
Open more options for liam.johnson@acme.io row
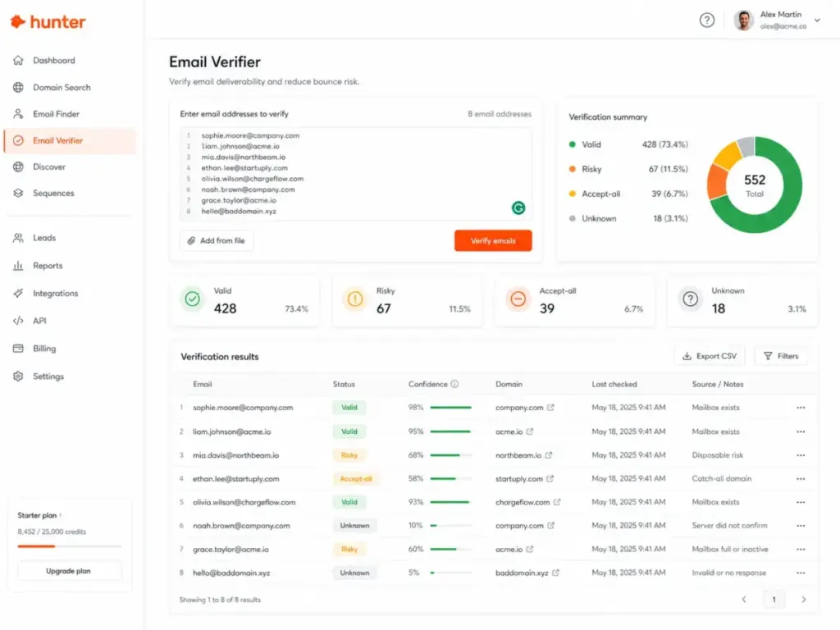tap(801, 431)
